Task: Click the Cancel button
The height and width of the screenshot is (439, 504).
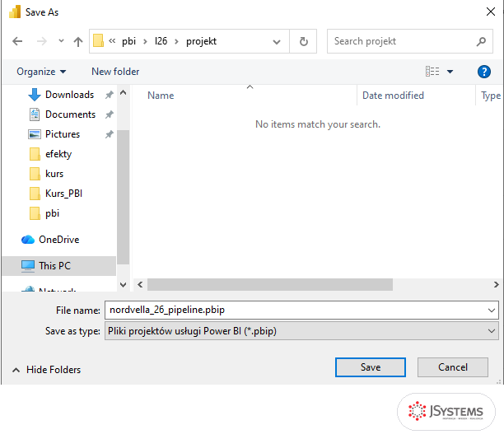Action: [453, 367]
